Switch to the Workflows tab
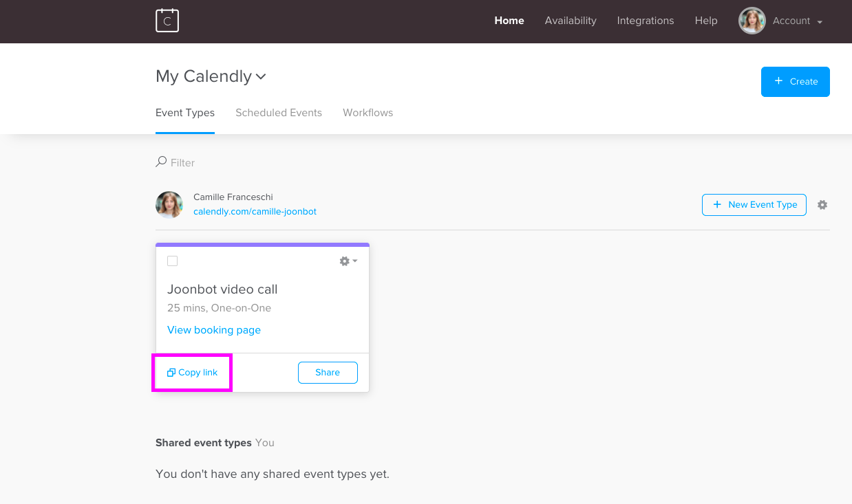Viewport: 852px width, 504px height. tap(368, 113)
